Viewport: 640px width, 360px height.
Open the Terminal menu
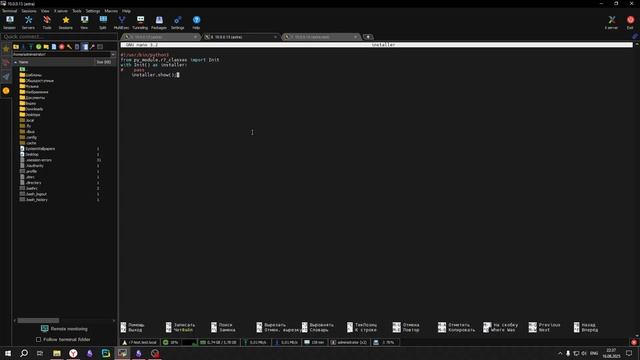coord(9,11)
